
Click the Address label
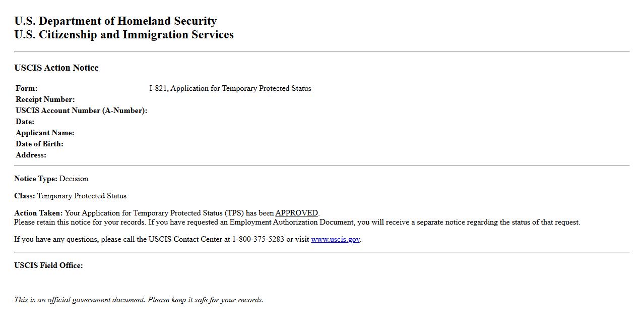coord(31,155)
